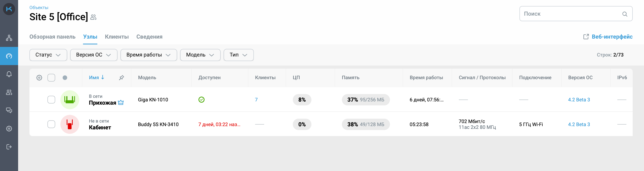
Task: Toggle the select-all checkbox in table header
Action: click(x=51, y=78)
